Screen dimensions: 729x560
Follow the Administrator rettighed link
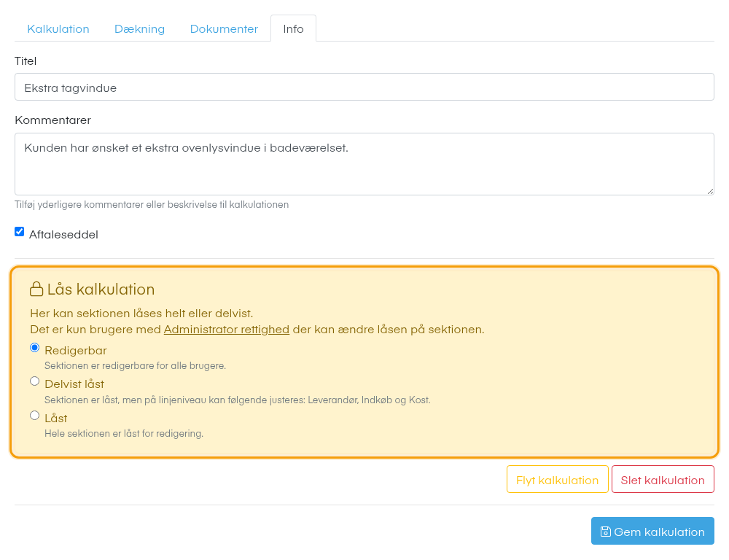[x=227, y=330]
